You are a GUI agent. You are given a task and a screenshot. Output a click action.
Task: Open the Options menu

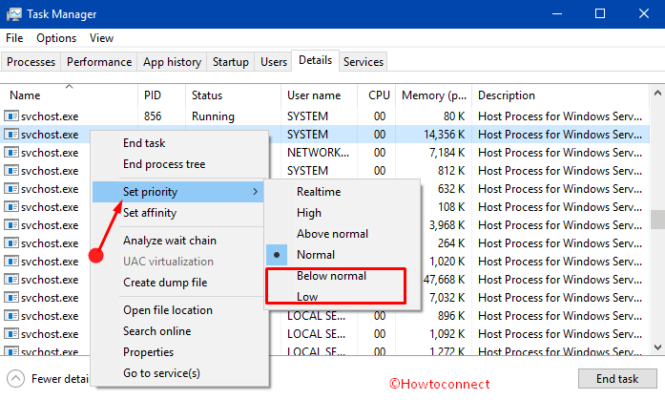(x=56, y=38)
